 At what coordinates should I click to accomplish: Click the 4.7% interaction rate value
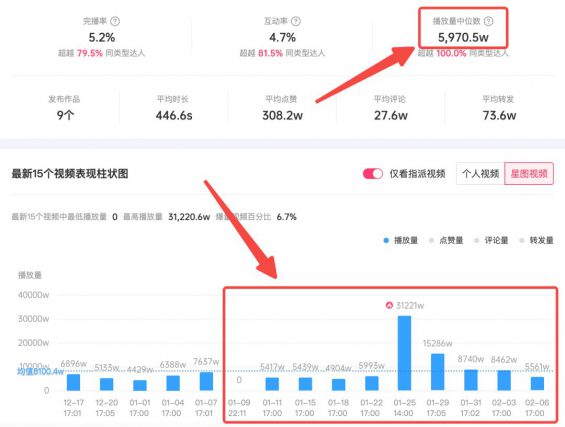click(282, 37)
